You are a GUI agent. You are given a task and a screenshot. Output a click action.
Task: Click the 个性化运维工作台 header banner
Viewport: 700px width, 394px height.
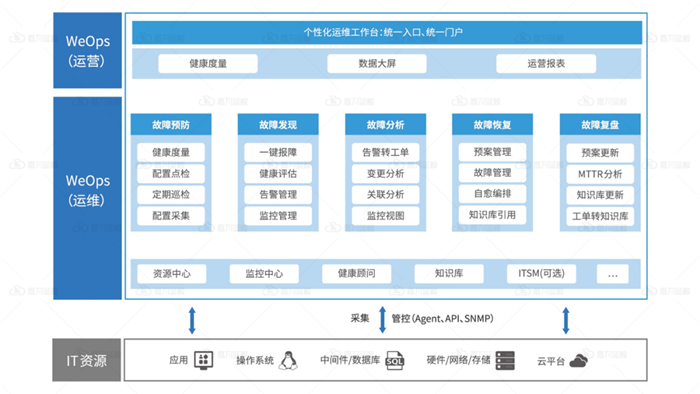(387, 33)
